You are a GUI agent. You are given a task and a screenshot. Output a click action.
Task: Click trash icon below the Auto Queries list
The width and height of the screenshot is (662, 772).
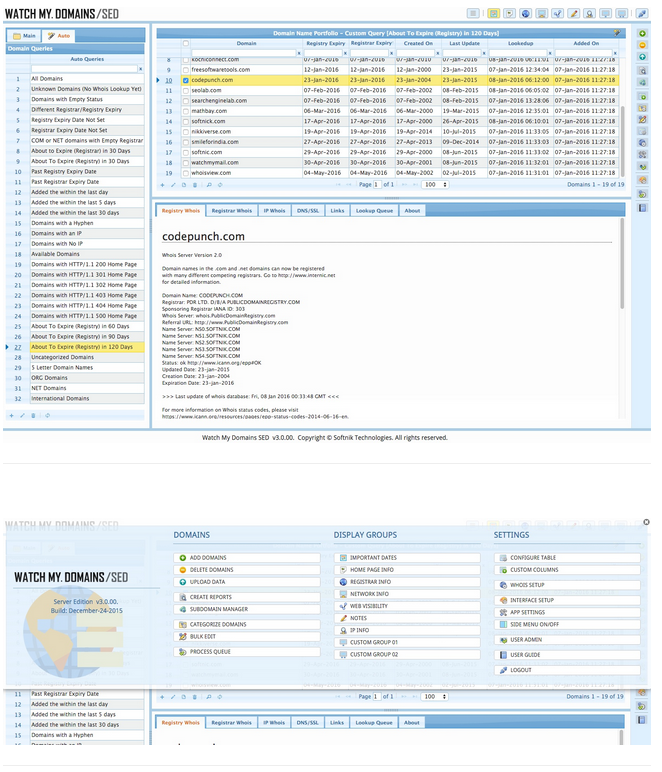[33, 416]
